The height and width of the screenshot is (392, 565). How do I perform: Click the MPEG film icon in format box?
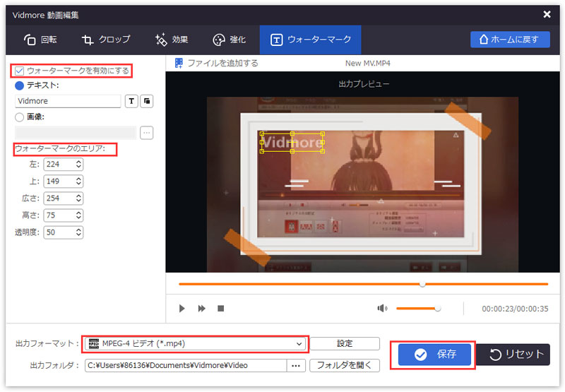94,344
